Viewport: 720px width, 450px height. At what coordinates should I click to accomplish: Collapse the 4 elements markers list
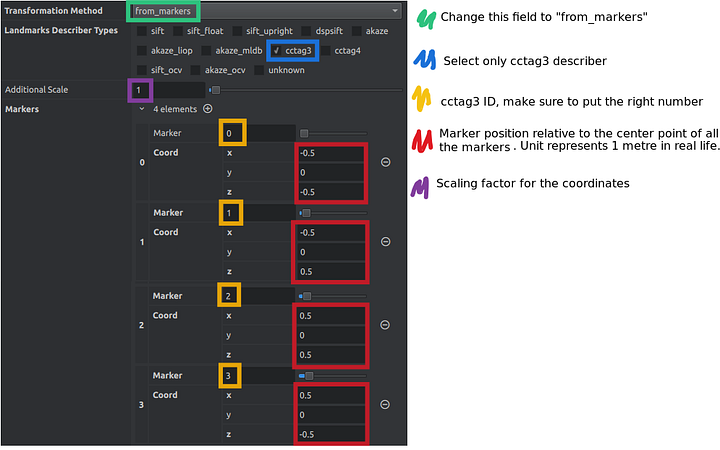click(x=142, y=109)
